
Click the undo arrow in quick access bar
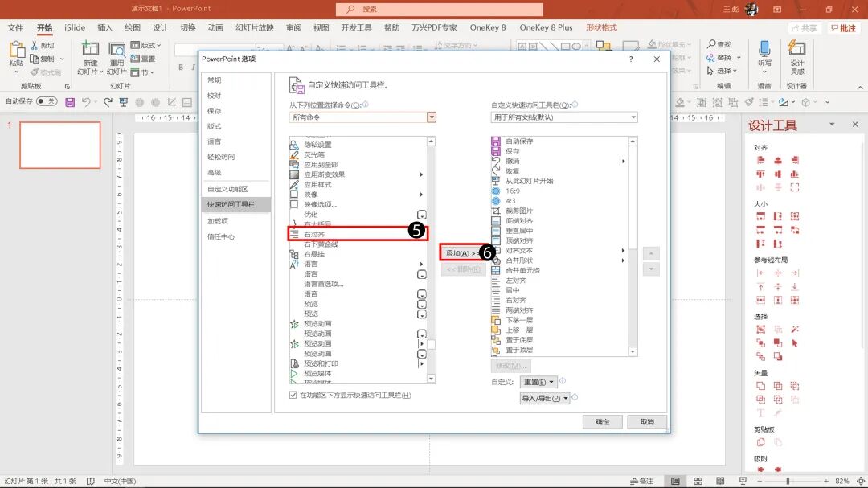(x=86, y=102)
